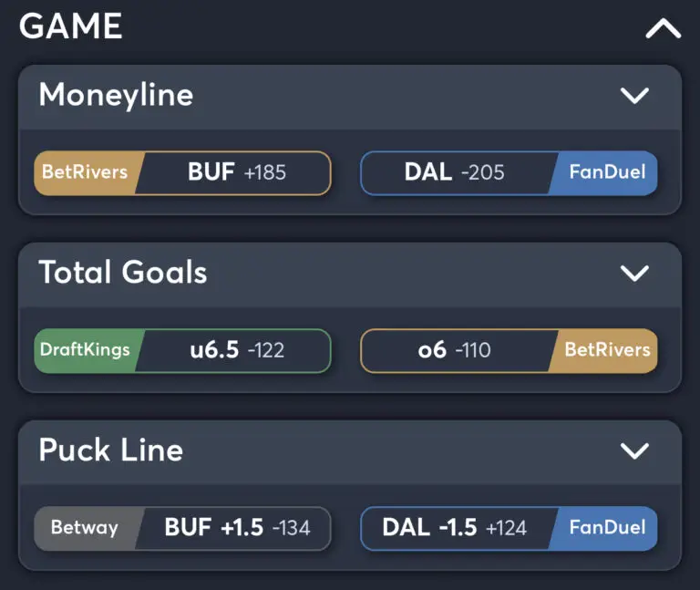
Task: Click the FanDuel badge beside DAL -205
Action: (607, 172)
